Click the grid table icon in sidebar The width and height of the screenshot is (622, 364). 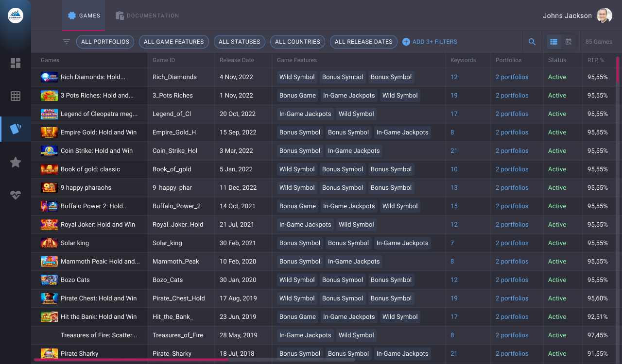tap(16, 96)
